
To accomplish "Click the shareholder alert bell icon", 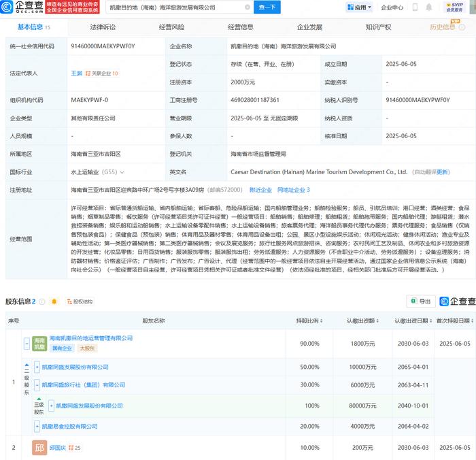I will 54,301.
